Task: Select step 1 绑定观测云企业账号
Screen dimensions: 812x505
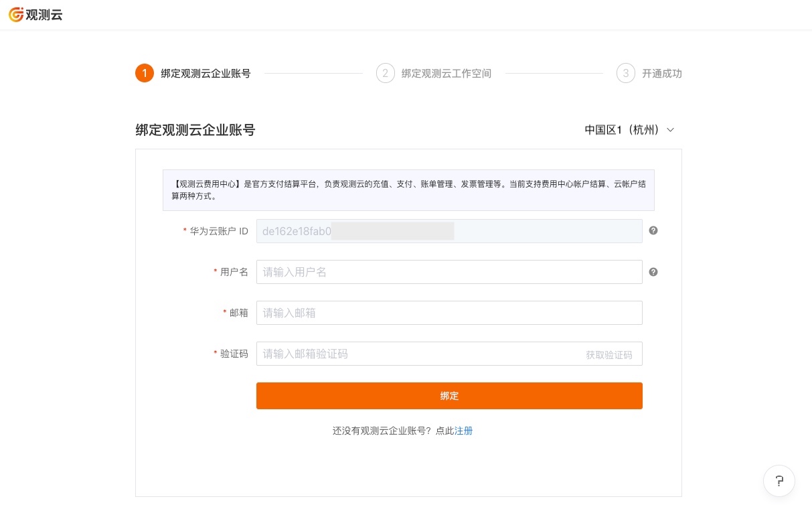Action: (193, 73)
